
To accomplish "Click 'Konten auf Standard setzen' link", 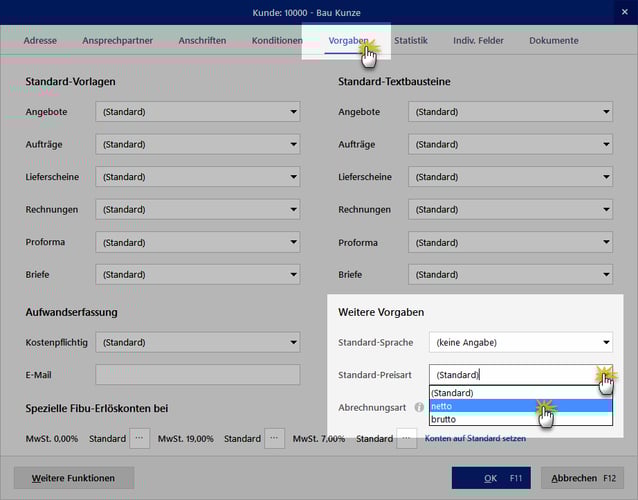I will [x=476, y=438].
